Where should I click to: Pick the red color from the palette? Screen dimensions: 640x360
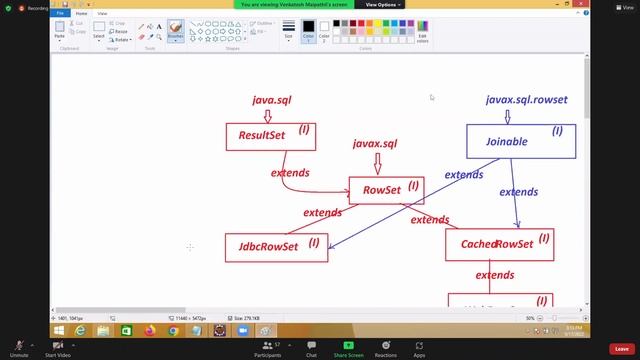pyautogui.click(x=361, y=23)
